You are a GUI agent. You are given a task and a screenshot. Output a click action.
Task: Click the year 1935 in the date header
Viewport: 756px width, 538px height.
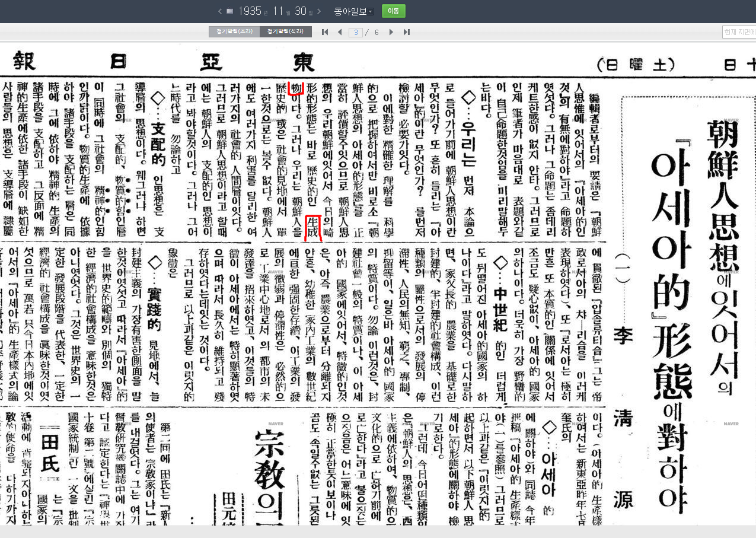pos(250,11)
